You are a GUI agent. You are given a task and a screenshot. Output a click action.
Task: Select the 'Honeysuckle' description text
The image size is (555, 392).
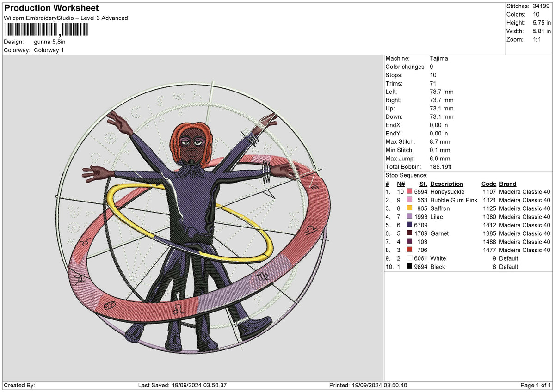click(x=447, y=192)
